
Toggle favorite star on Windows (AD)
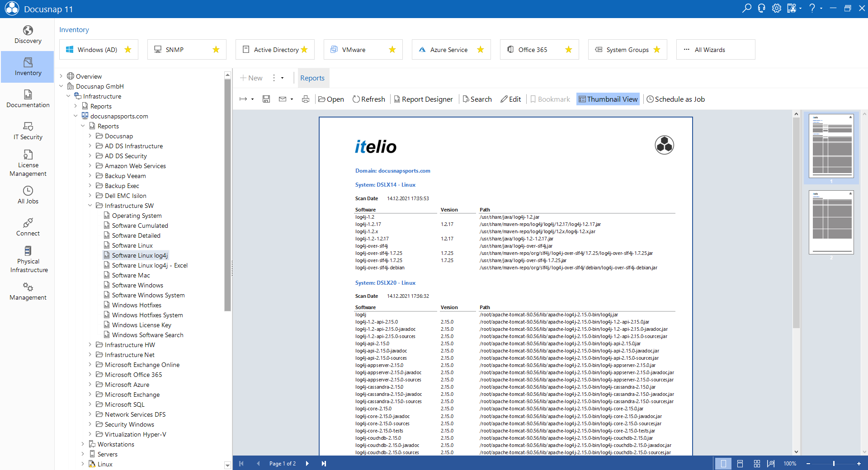128,50
